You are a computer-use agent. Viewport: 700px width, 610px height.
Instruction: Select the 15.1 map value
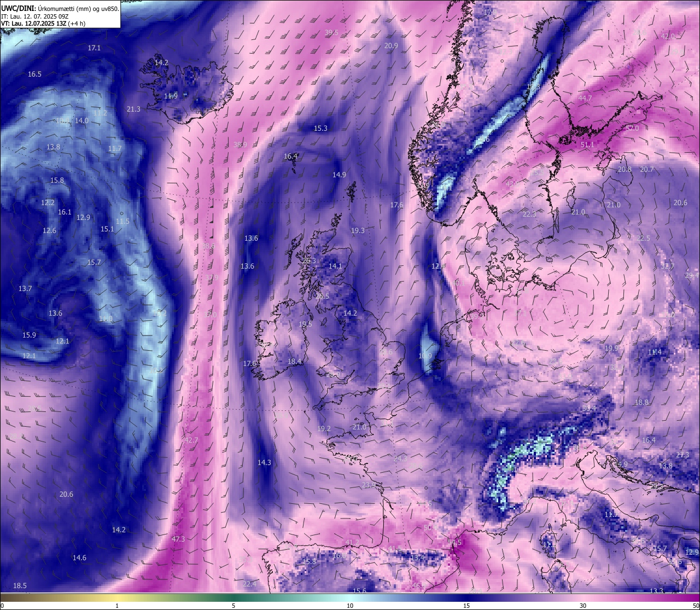click(x=107, y=229)
